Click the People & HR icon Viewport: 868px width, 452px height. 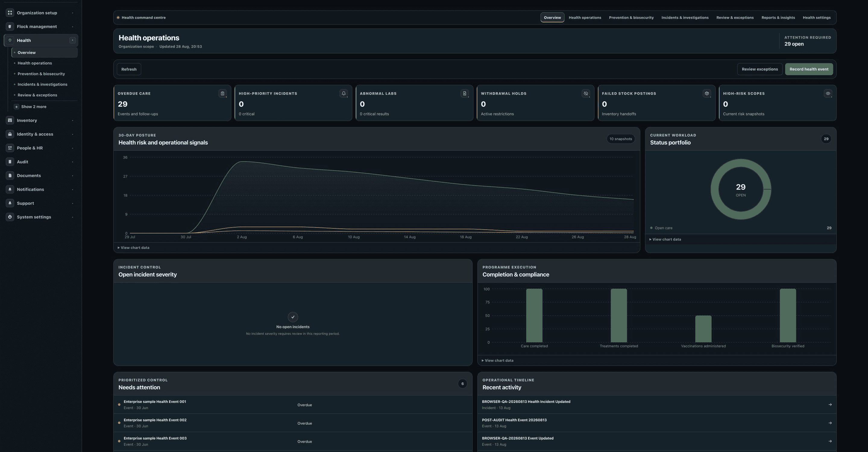tap(10, 148)
